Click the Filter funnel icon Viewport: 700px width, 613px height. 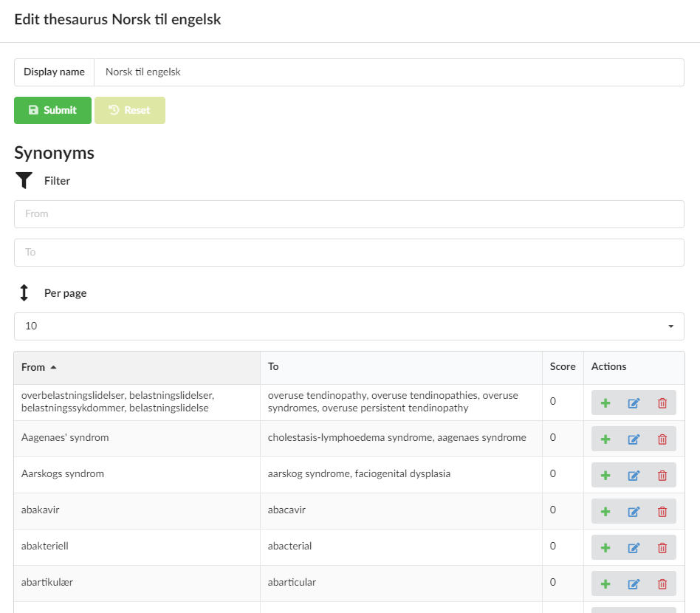tap(24, 181)
